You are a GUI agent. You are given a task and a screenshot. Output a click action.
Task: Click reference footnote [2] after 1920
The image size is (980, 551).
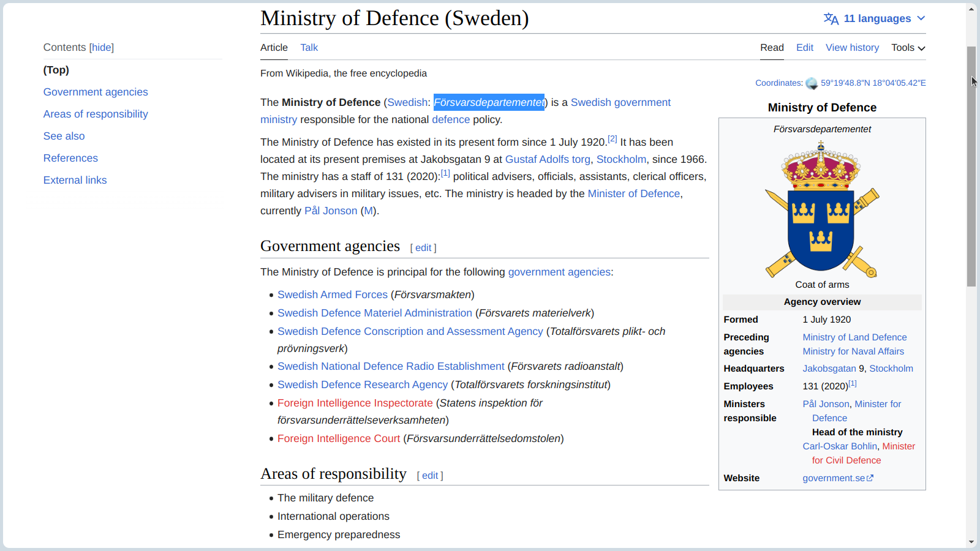click(x=612, y=139)
